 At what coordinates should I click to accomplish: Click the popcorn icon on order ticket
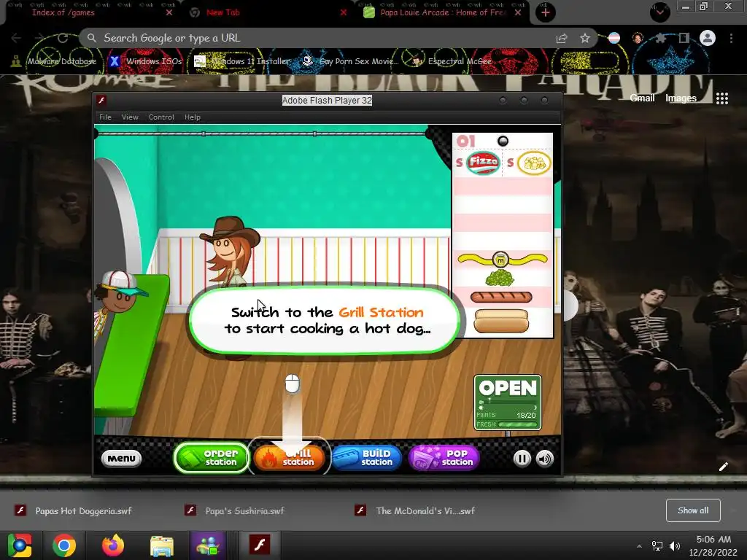534,163
